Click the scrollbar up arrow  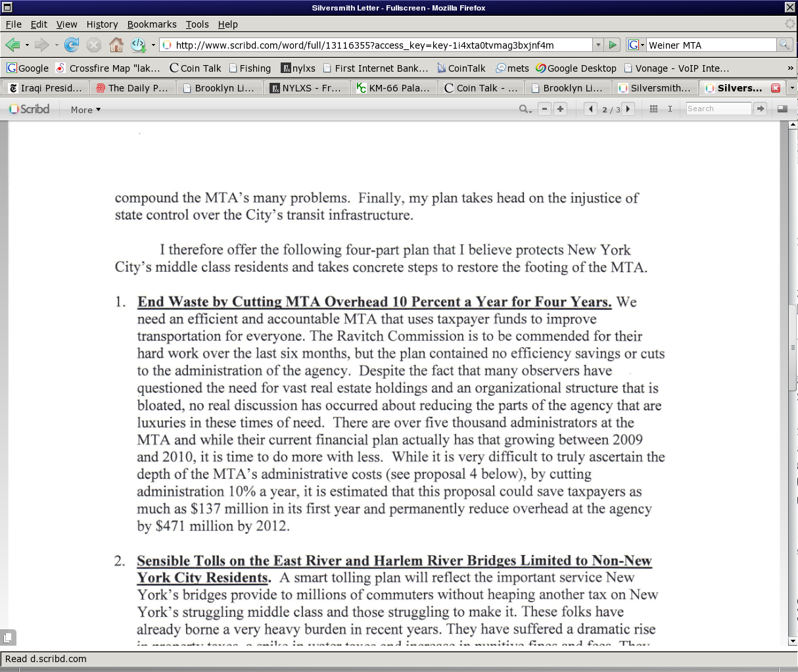(x=793, y=124)
